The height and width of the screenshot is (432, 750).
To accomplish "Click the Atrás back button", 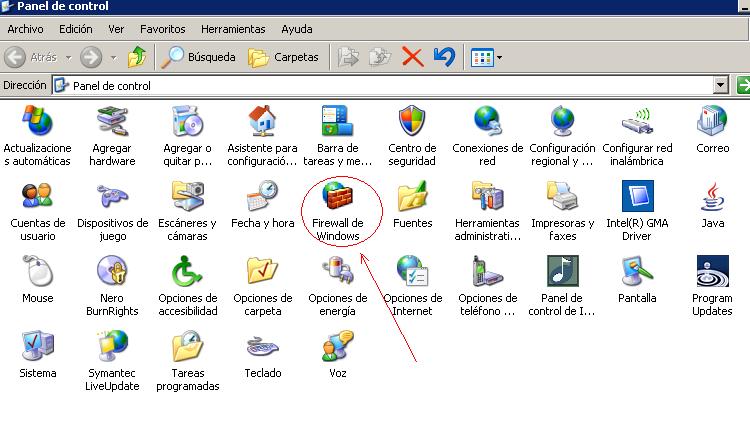I will 31,57.
